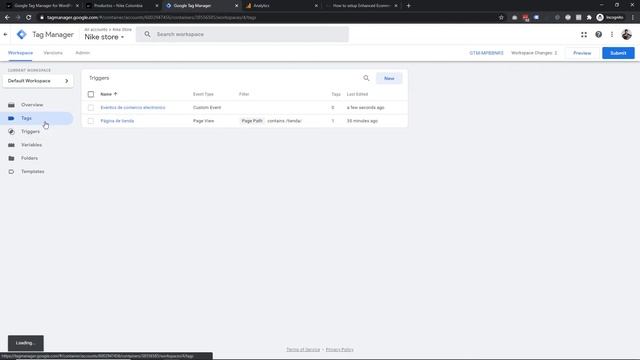
Task: Check the Página de tienda row checkbox
Action: coord(91,121)
